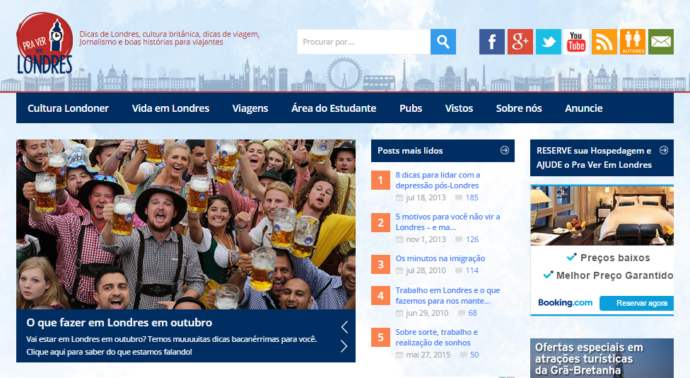
Task: Open the Facebook social icon
Action: (x=492, y=42)
